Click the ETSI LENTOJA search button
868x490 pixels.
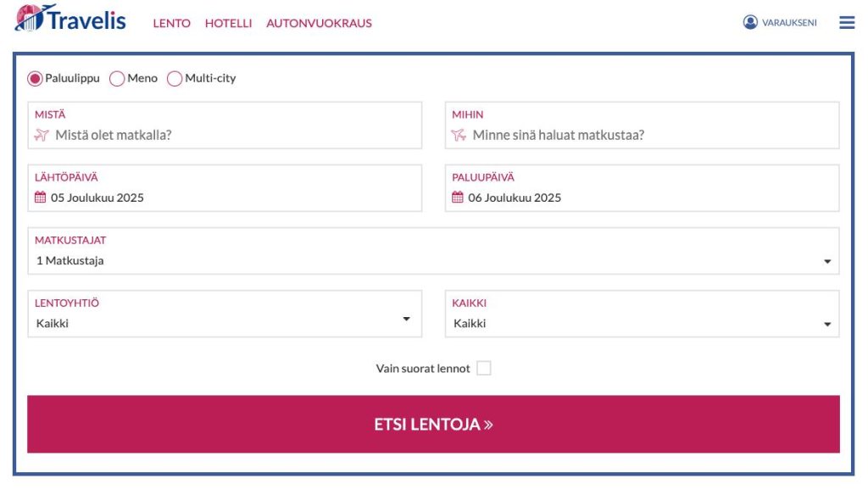[x=433, y=424]
